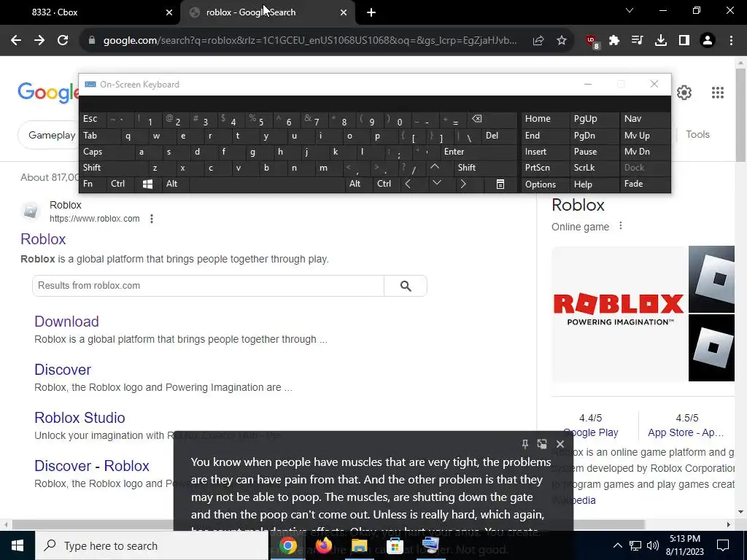The width and height of the screenshot is (747, 560).
Task: Open Google search Tools
Action: [697, 134]
